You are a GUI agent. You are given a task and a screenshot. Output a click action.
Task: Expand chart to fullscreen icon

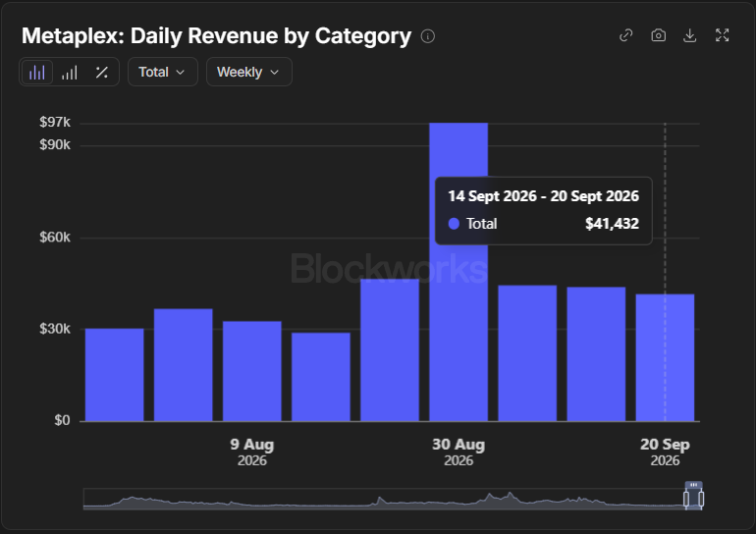[x=722, y=35]
